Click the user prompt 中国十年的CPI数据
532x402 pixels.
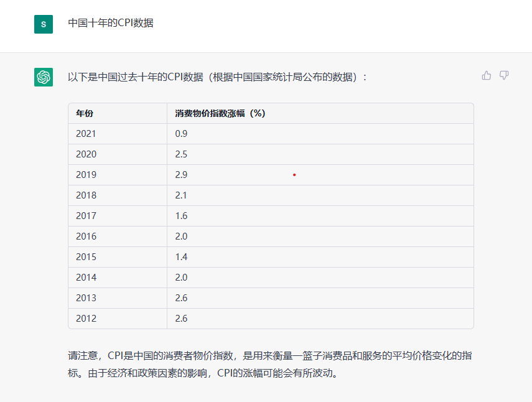click(x=111, y=23)
